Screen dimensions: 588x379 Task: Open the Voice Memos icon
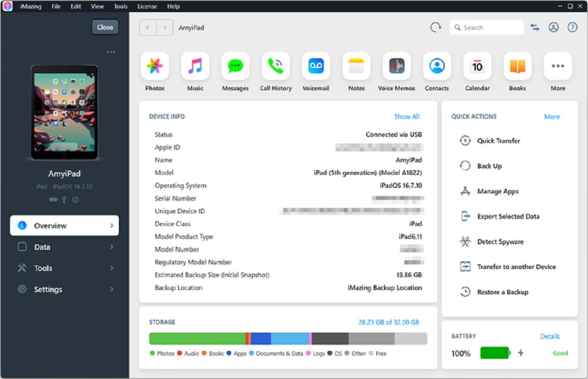coord(396,66)
